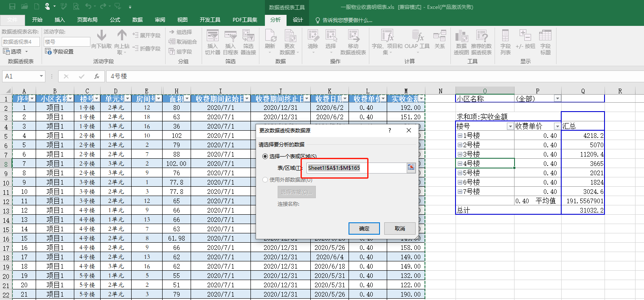
Task: Click the 更改数据源 change data source icon
Action: click(x=290, y=35)
